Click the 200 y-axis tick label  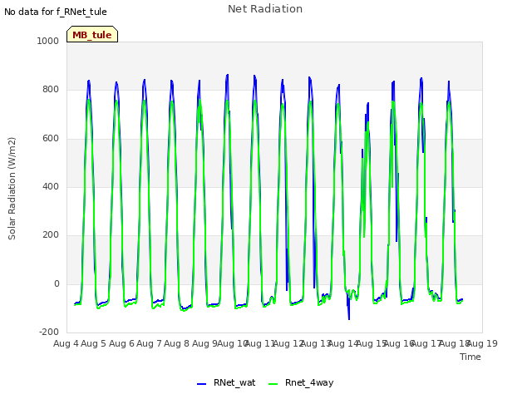pos(51,234)
